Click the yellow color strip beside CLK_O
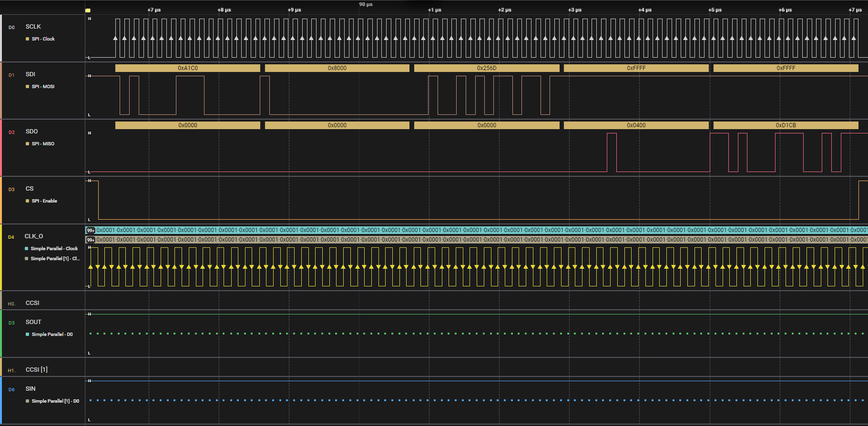 (x=1, y=257)
